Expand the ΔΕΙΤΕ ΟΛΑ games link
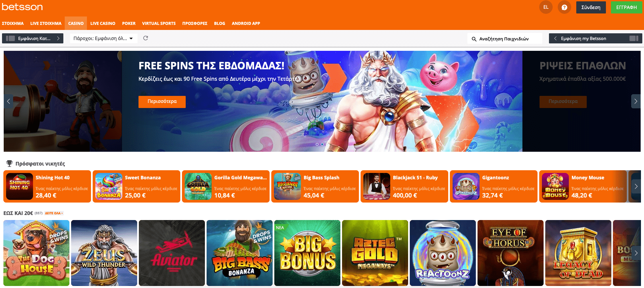This screenshot has height=288, width=644. tap(54, 213)
